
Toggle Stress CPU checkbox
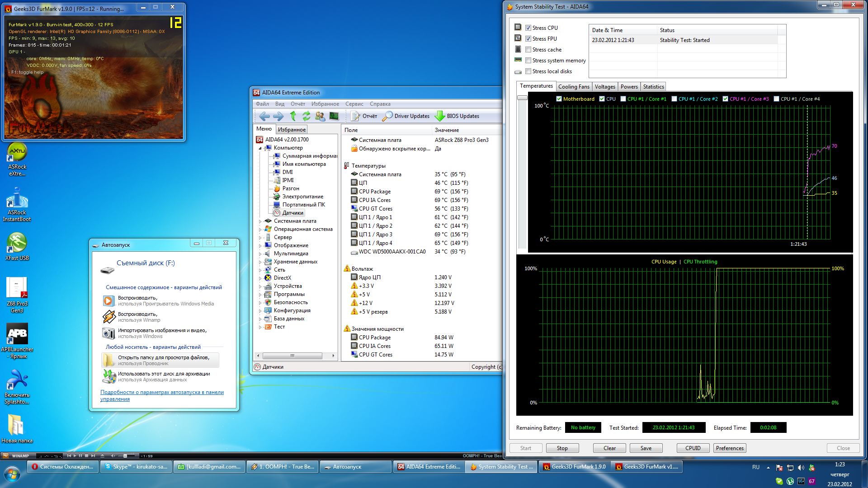point(528,28)
